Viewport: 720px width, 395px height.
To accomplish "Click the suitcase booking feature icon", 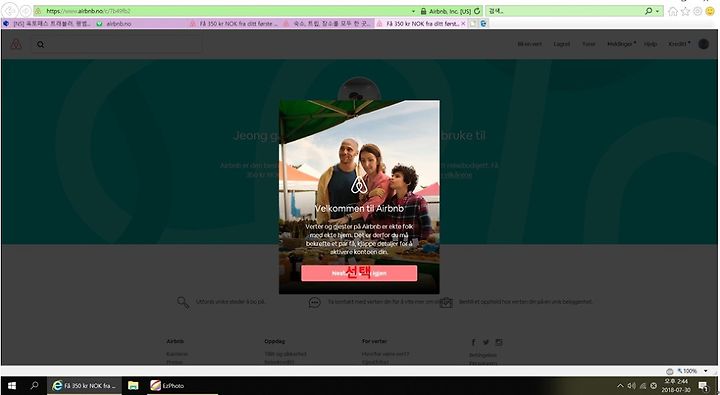I will click(446, 302).
